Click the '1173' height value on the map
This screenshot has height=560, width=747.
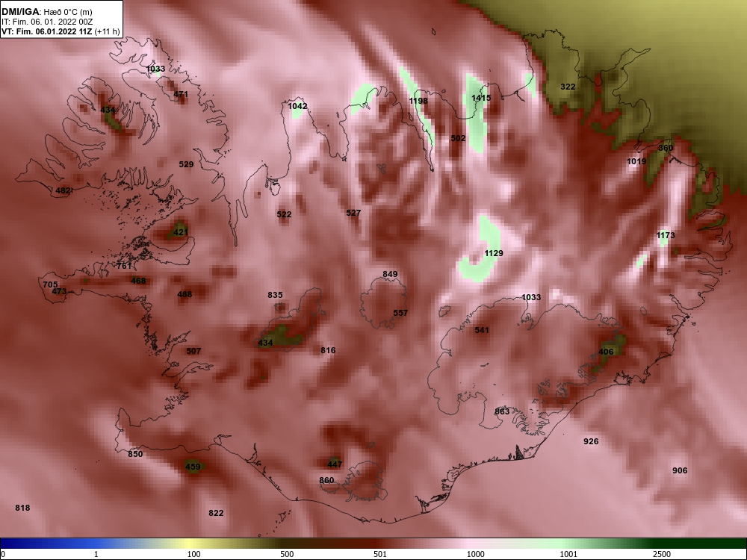pyautogui.click(x=666, y=235)
